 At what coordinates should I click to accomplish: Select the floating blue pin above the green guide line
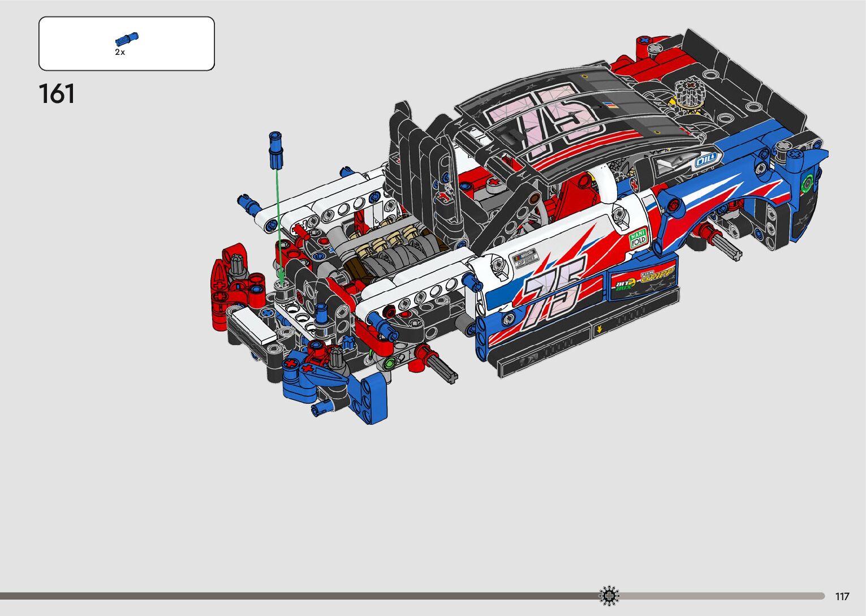[x=276, y=150]
